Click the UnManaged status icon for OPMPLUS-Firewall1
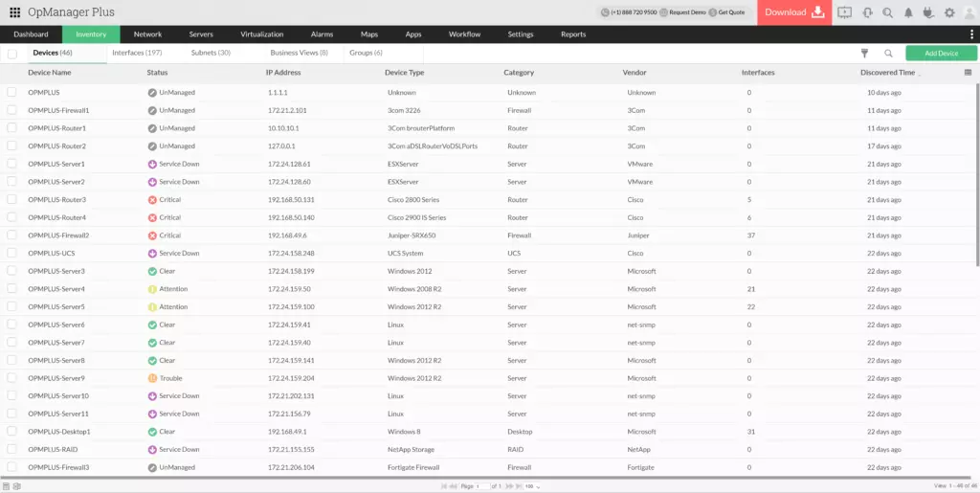The width and height of the screenshot is (980, 493). [x=152, y=111]
